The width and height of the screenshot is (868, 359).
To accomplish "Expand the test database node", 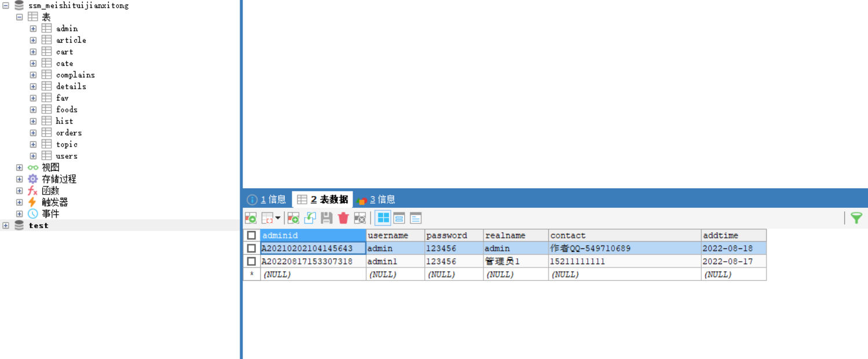I will 6,225.
